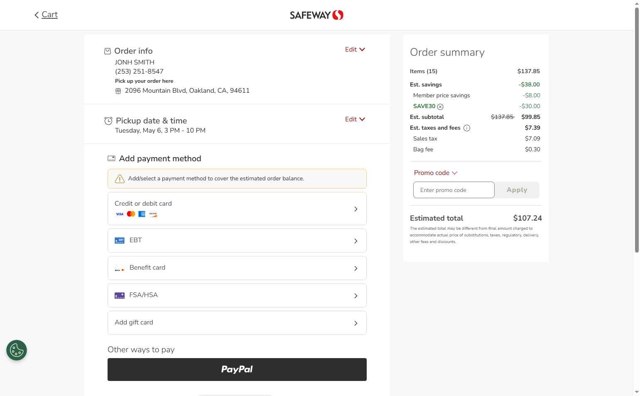Click the Estimated total $107.24 amount
This screenshot has height=396, width=640.
point(527,218)
